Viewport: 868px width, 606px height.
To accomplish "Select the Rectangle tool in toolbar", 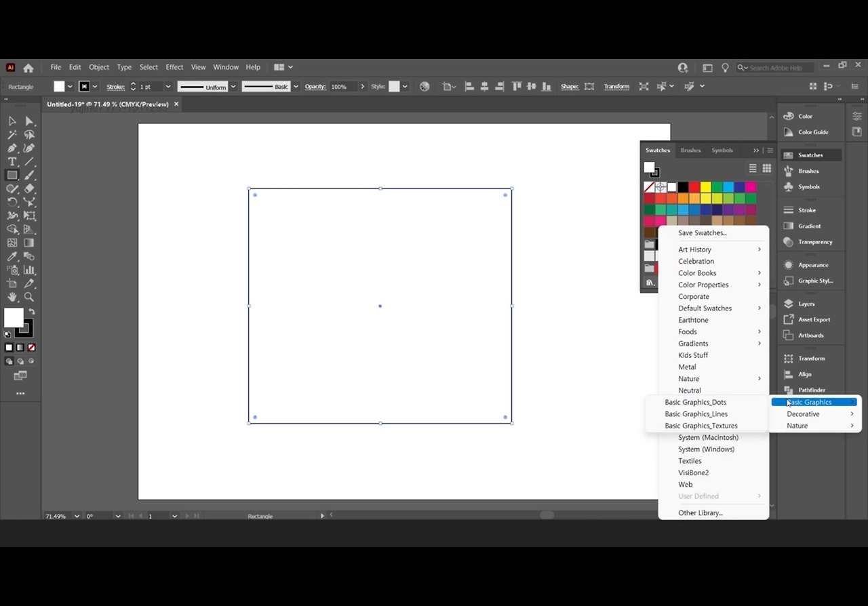I will click(x=12, y=176).
